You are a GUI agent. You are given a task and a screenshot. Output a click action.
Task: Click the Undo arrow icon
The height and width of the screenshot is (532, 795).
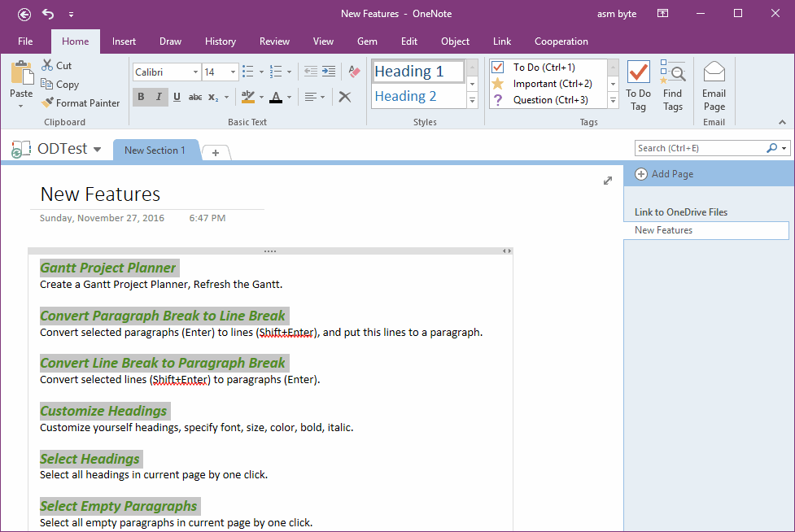(48, 14)
